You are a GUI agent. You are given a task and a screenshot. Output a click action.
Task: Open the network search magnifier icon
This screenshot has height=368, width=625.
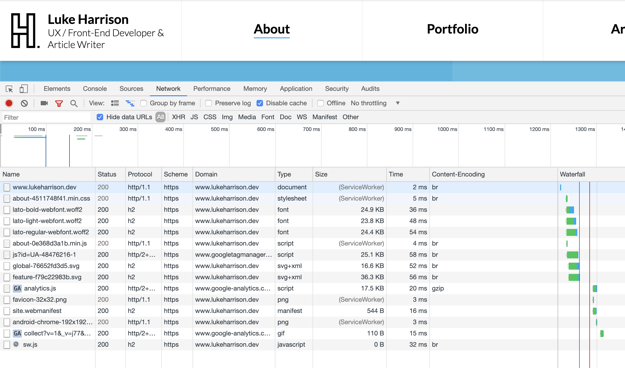pyautogui.click(x=74, y=104)
